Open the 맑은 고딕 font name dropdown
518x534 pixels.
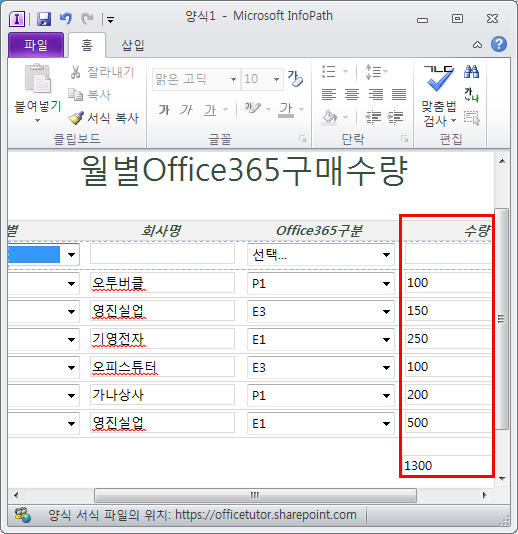[x=233, y=79]
